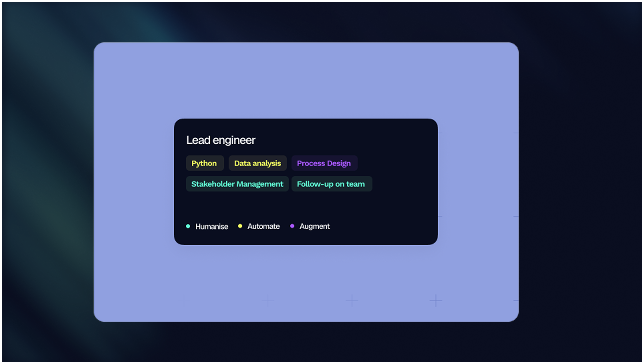Select the Automate legend label
Image resolution: width=644 pixels, height=364 pixels.
(x=263, y=227)
